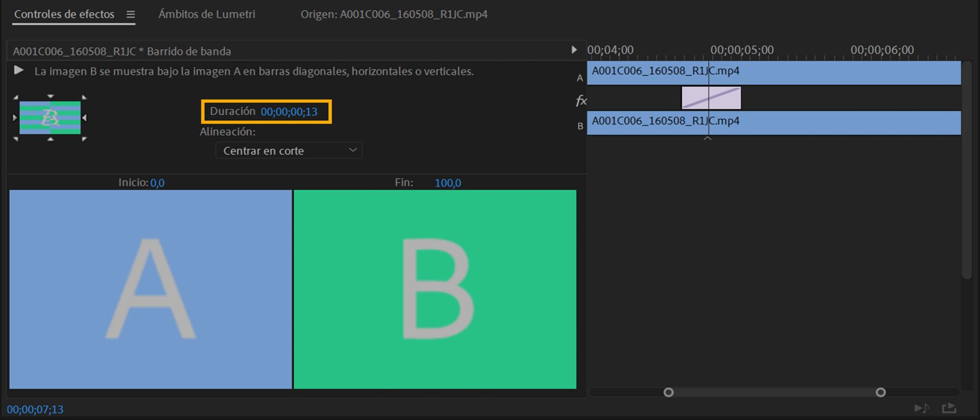Viewport: 980px width, 420px height.
Task: Click the start preview A image
Action: (151, 289)
